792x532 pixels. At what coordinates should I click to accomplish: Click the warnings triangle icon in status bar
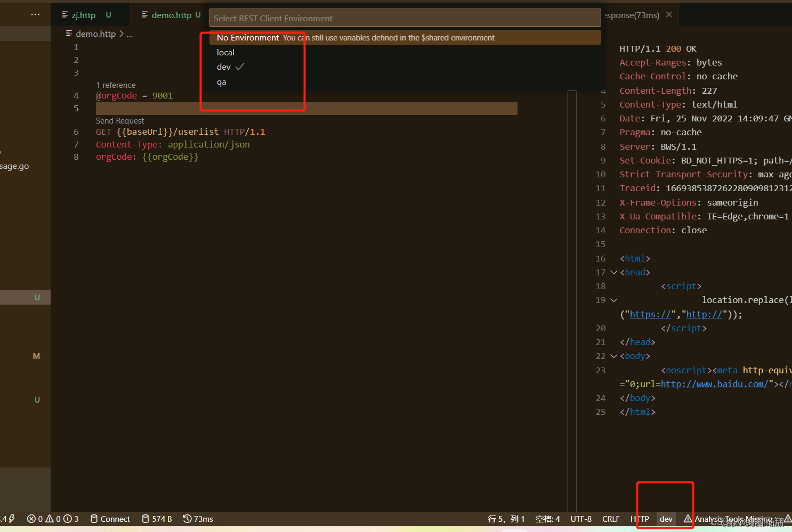tap(50, 519)
